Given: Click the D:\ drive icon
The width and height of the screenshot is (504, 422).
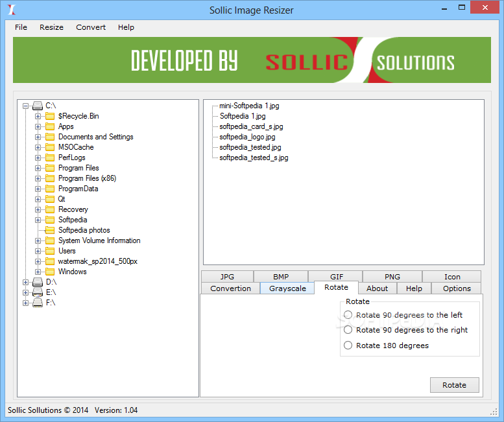Looking at the screenshot, I should [38, 282].
